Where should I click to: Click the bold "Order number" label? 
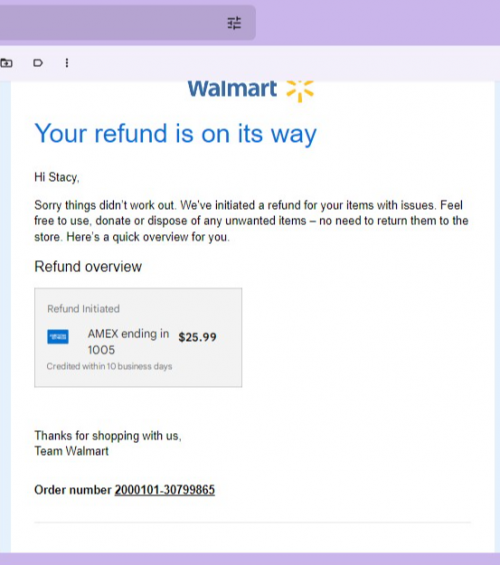click(x=73, y=490)
